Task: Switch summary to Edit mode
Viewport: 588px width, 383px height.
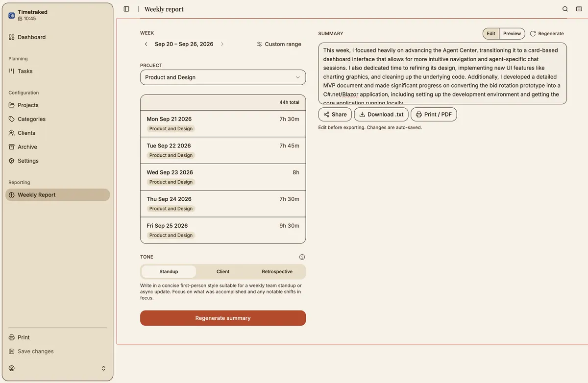Action: pyautogui.click(x=491, y=34)
